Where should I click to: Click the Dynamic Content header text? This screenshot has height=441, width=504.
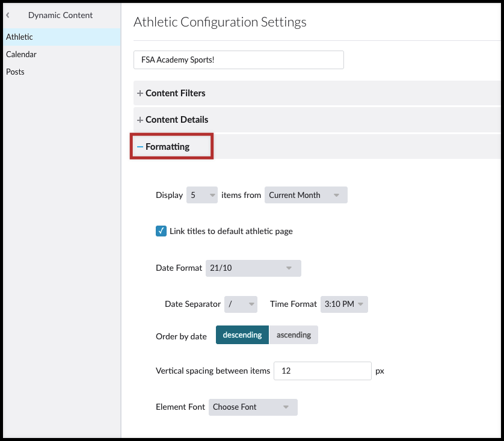point(60,15)
